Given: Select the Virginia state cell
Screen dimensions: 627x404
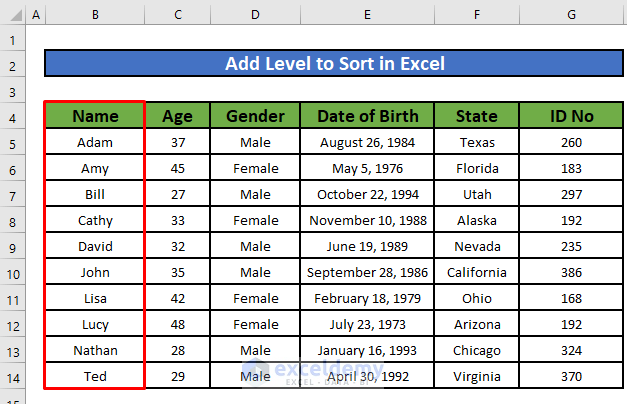Looking at the screenshot, I should [477, 376].
